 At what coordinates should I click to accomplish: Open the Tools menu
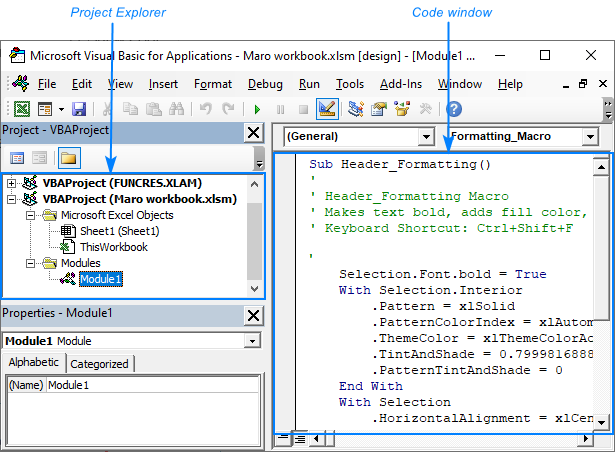point(350,84)
